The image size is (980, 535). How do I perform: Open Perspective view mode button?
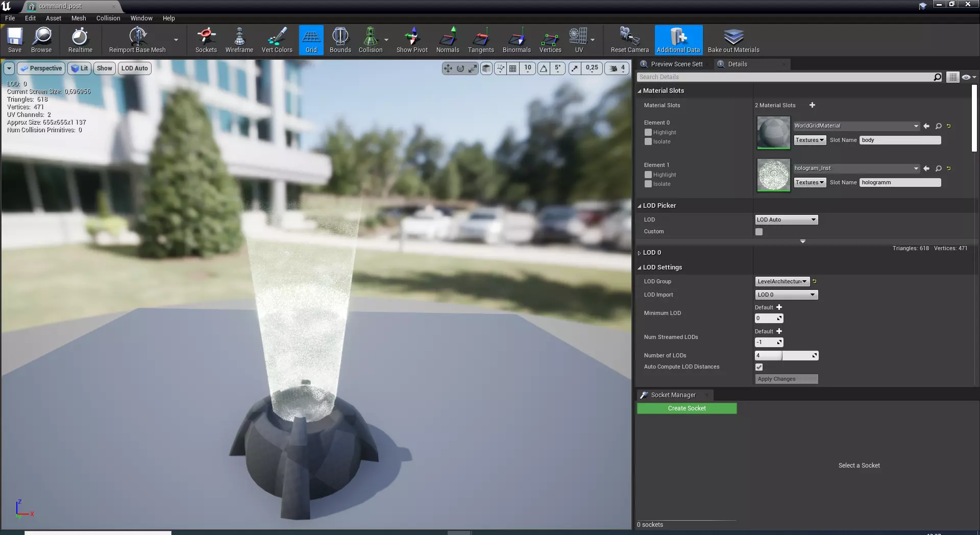tap(41, 68)
